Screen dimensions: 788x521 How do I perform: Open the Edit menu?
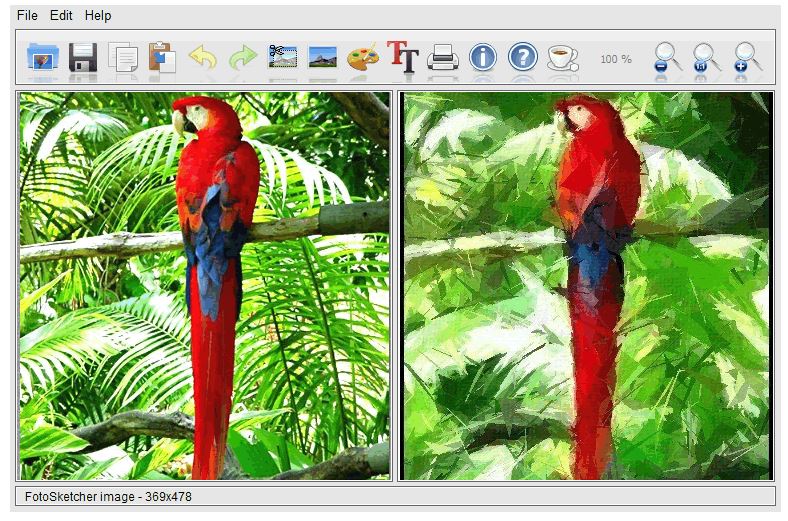pos(61,16)
